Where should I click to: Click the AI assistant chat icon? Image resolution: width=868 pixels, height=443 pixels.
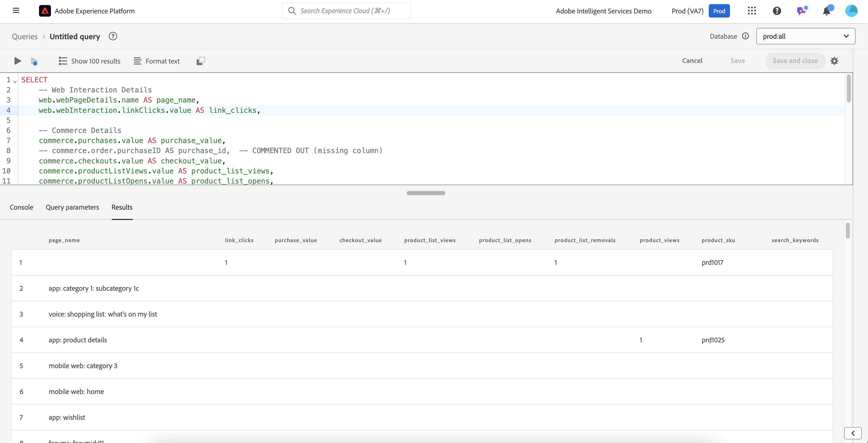pos(801,11)
